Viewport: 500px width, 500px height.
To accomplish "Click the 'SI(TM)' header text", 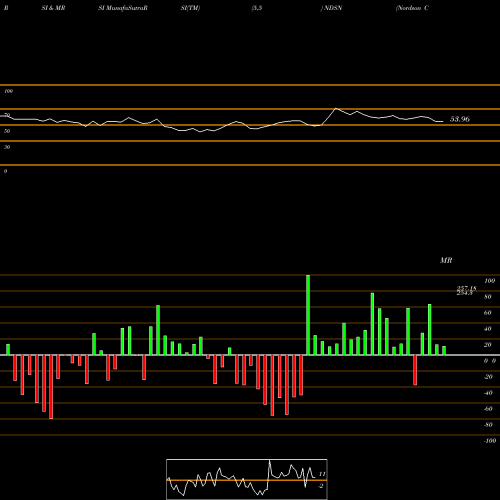I will coord(190,8).
